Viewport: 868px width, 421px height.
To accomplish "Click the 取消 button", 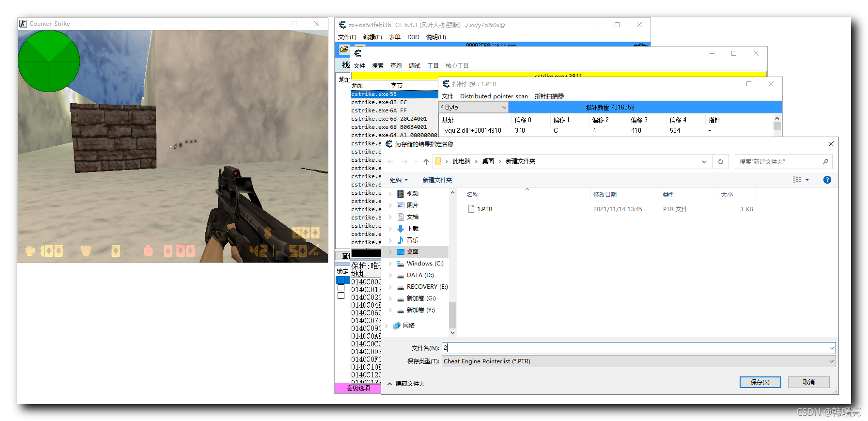I will [808, 382].
